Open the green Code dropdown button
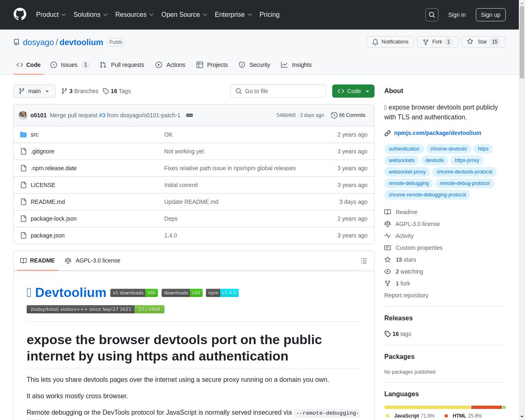 point(353,91)
